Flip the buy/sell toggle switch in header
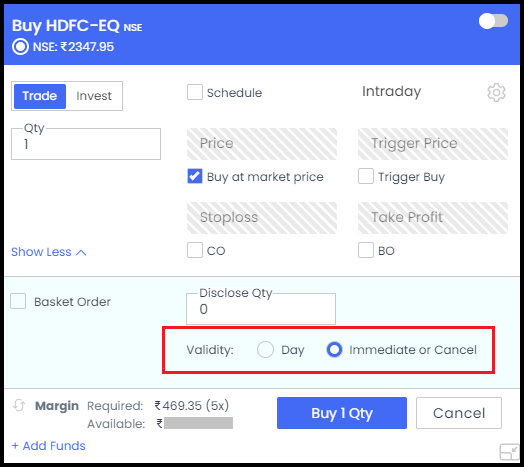 (493, 21)
